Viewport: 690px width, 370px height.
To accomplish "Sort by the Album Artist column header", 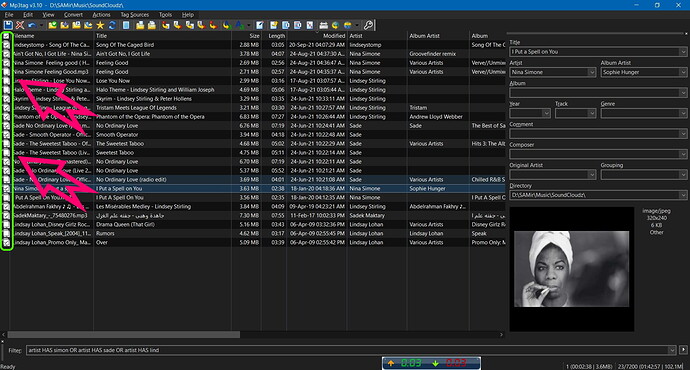I will pos(438,36).
